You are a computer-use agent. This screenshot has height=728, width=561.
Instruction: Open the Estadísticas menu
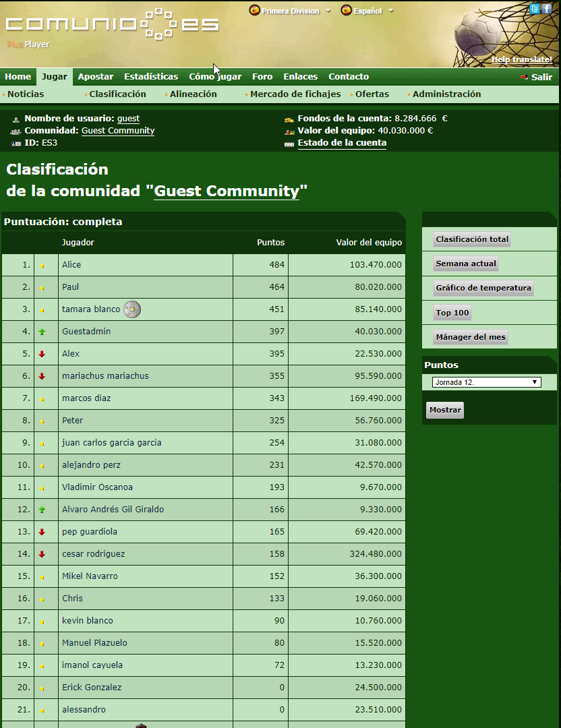(151, 77)
